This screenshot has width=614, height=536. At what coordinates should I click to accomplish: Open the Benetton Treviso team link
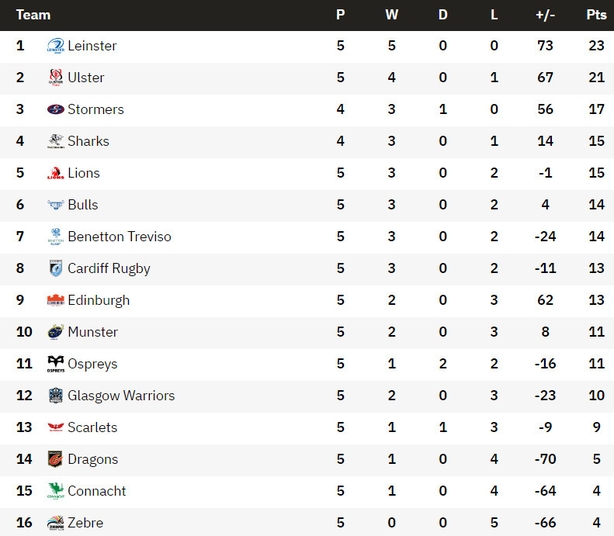click(x=119, y=236)
